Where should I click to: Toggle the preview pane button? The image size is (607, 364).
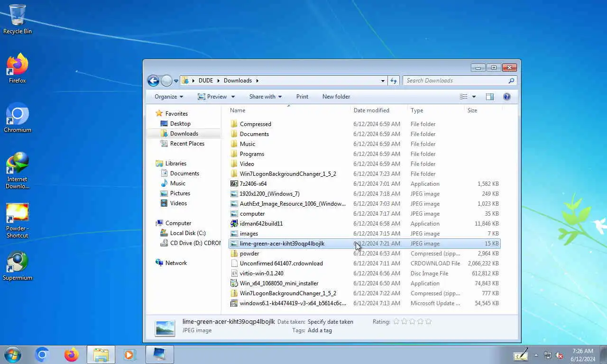[x=490, y=97]
